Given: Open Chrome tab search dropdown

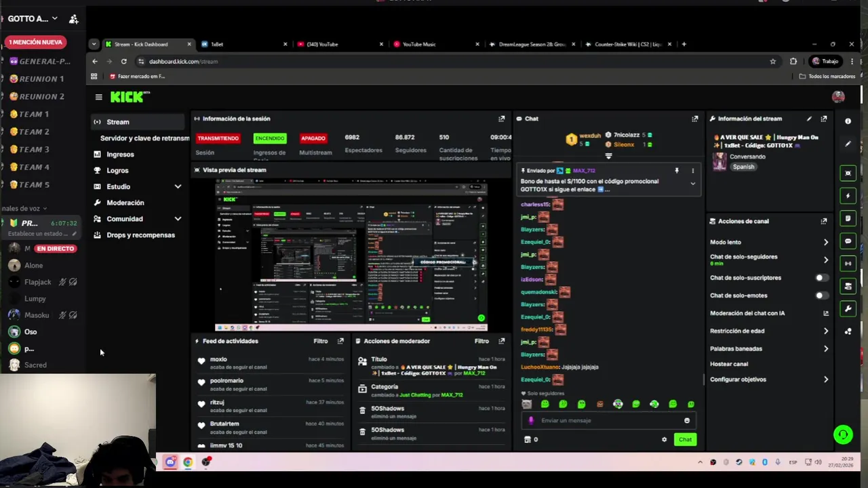Looking at the screenshot, I should coord(94,44).
